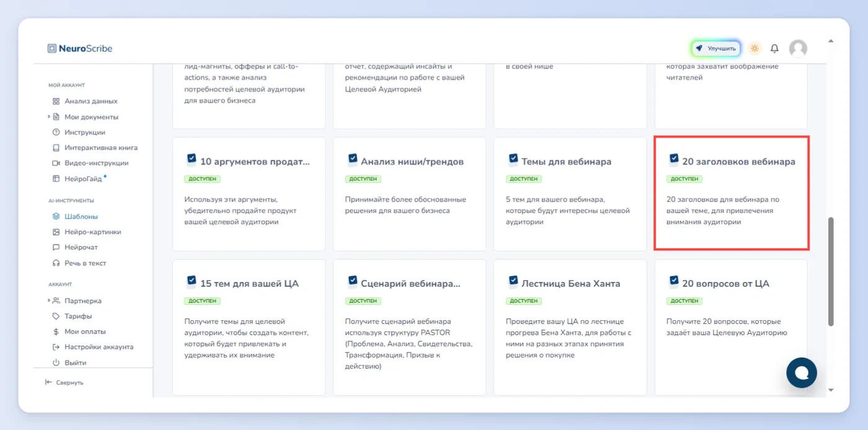Image resolution: width=868 pixels, height=430 pixels.
Task: Click the Улучшить upgrade button
Action: pos(716,48)
